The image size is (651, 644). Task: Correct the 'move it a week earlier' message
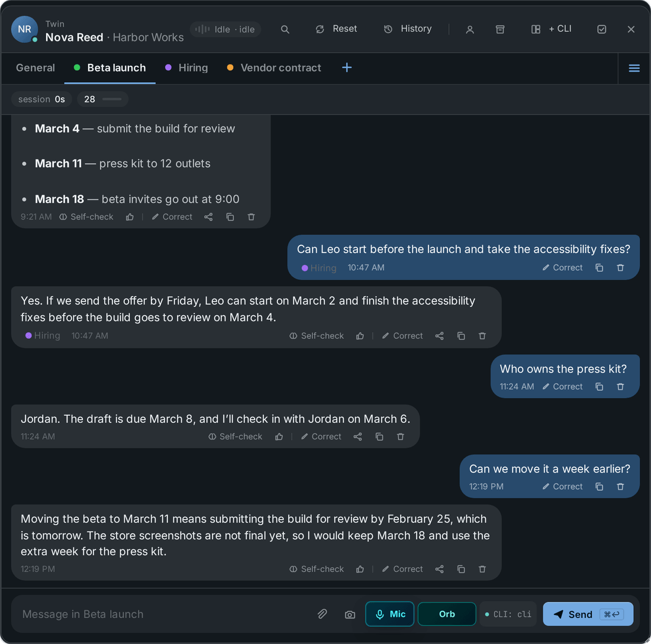[x=563, y=487]
